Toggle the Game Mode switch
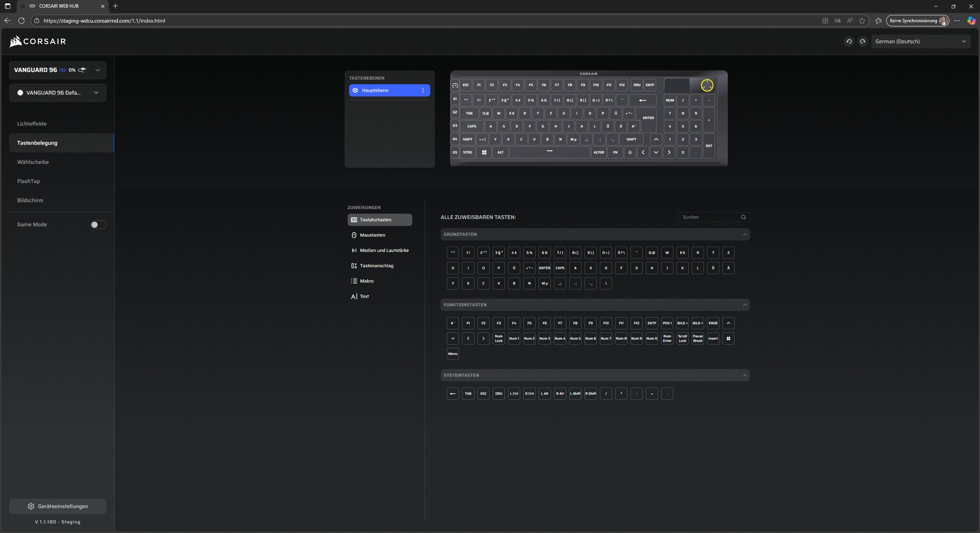The image size is (980, 533). click(x=98, y=225)
